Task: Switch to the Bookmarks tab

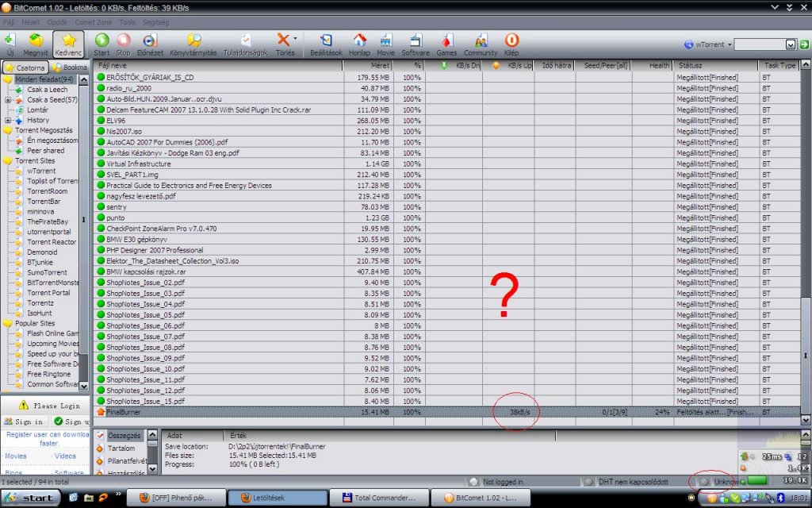Action: pyautogui.click(x=70, y=67)
